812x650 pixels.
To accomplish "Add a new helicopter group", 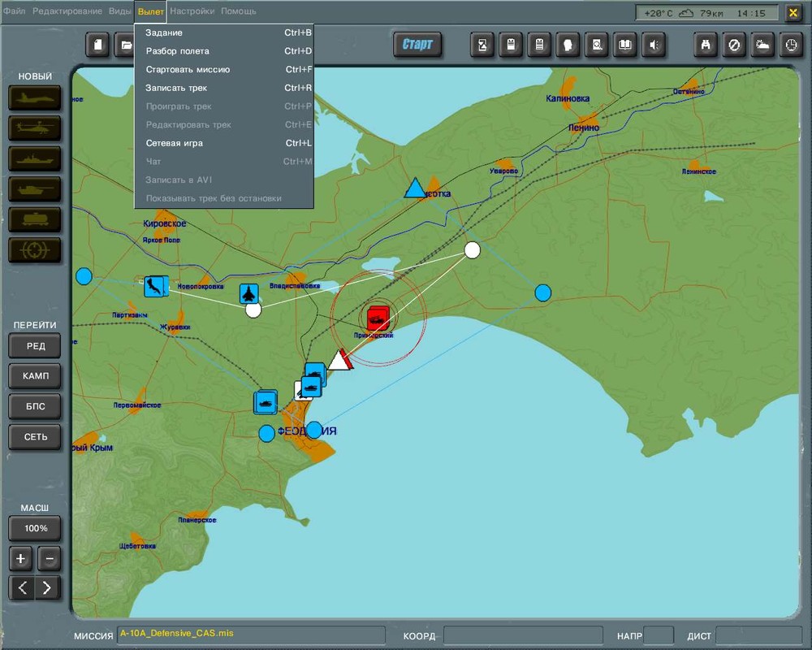I will click(35, 128).
